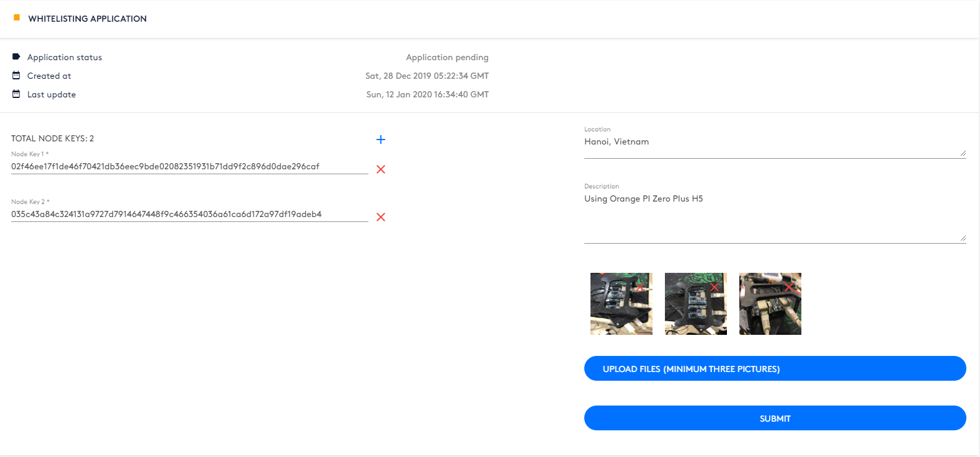This screenshot has height=457, width=980.
Task: Add a new node key with plus icon
Action: click(381, 140)
